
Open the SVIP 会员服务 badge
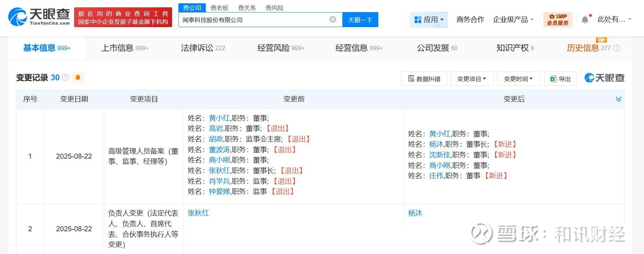557,20
